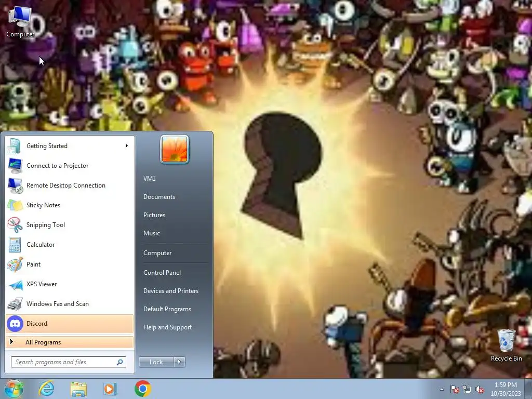The width and height of the screenshot is (532, 399).
Task: Click the Sticky Notes icon
Action: click(x=15, y=205)
